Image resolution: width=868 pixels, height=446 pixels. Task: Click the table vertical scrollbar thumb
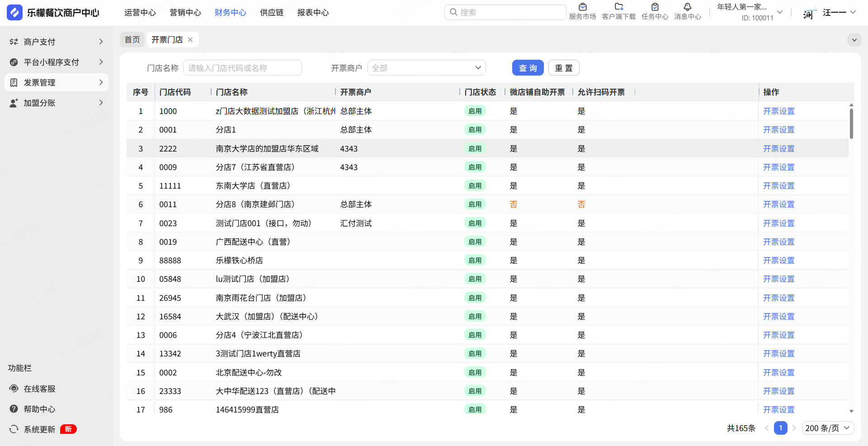[851, 123]
